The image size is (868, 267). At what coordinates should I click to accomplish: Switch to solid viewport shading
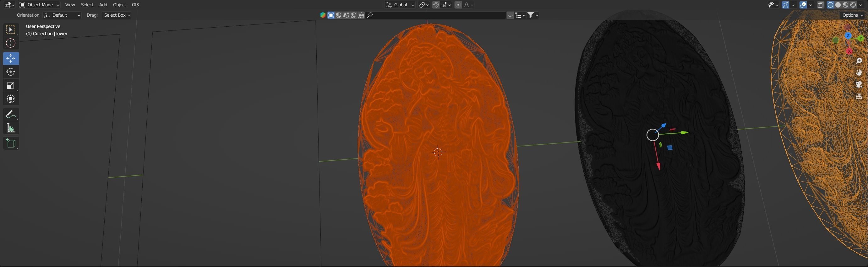pos(838,5)
